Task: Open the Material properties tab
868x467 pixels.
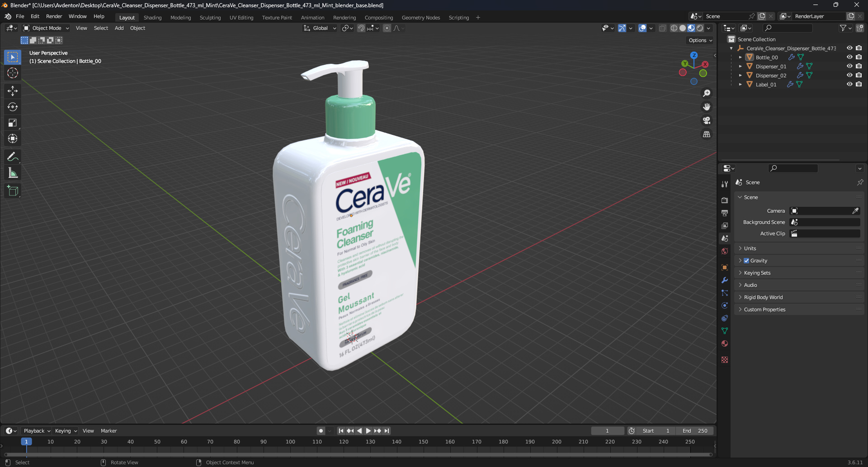Action: point(725,343)
